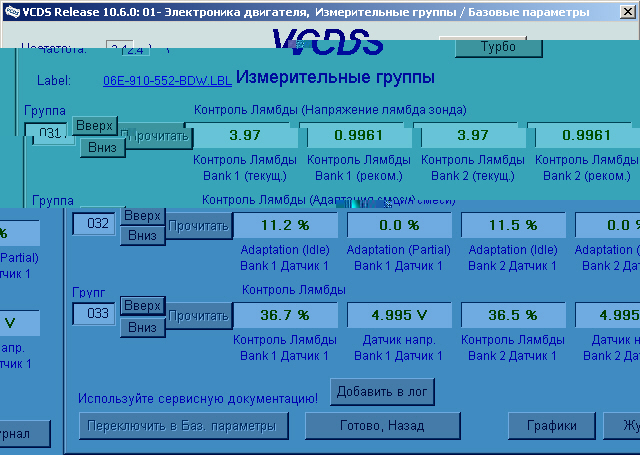Select the 0.0 % Adaptation (Partial) Bank 1 value
This screenshot has width=640, height=455.
[x=399, y=225]
